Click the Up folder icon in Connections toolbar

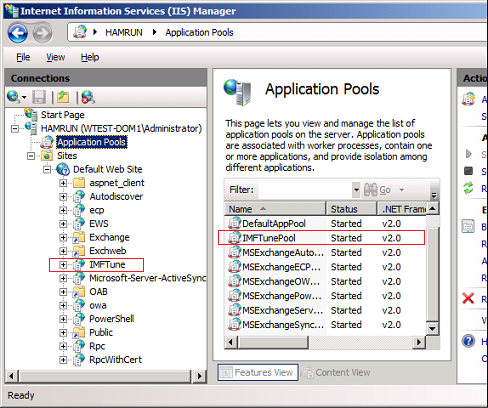click(x=63, y=97)
